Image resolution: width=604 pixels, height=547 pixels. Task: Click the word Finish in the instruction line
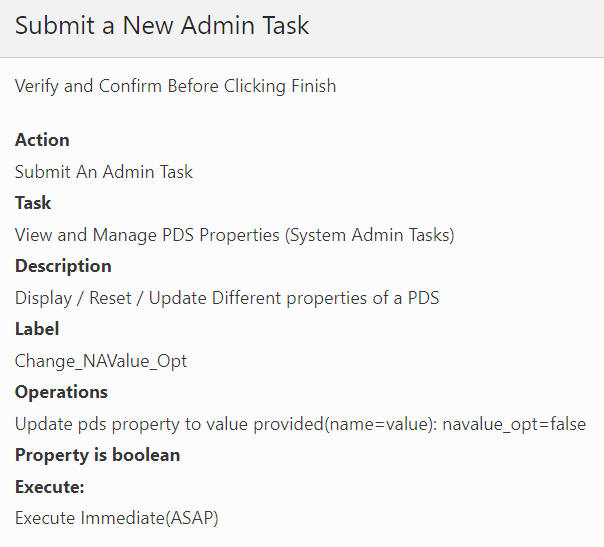click(314, 86)
